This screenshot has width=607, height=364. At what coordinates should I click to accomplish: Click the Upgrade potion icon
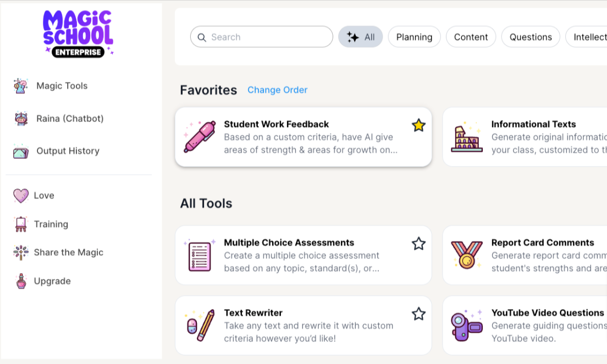click(21, 281)
